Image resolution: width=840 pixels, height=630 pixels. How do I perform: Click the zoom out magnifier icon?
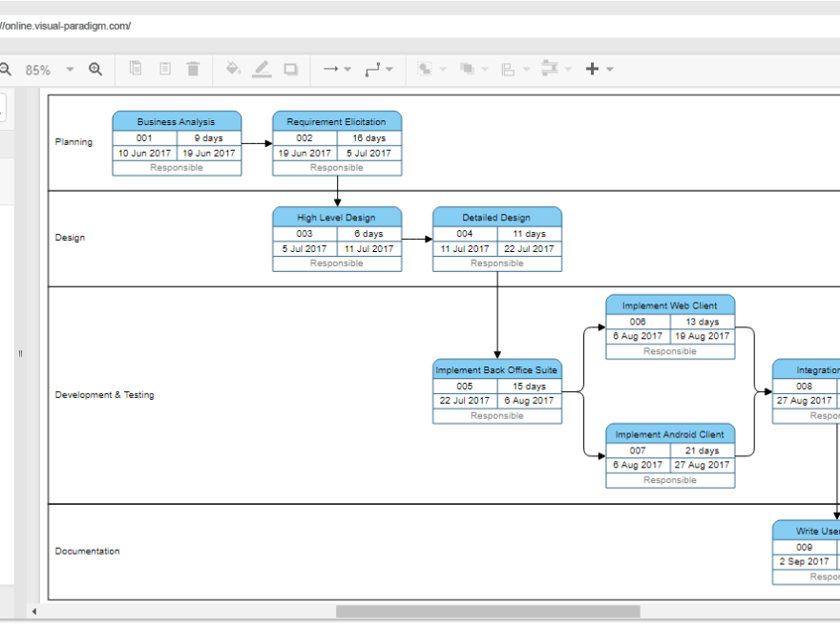click(5, 70)
